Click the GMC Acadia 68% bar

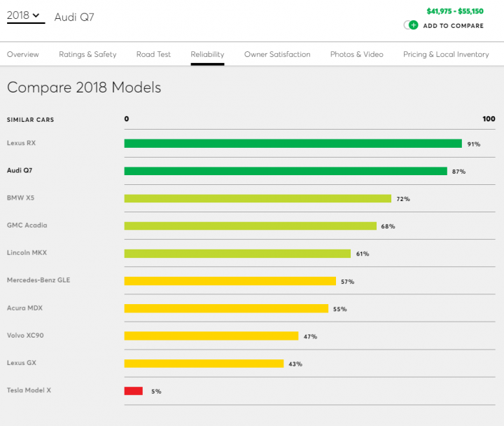pos(251,226)
